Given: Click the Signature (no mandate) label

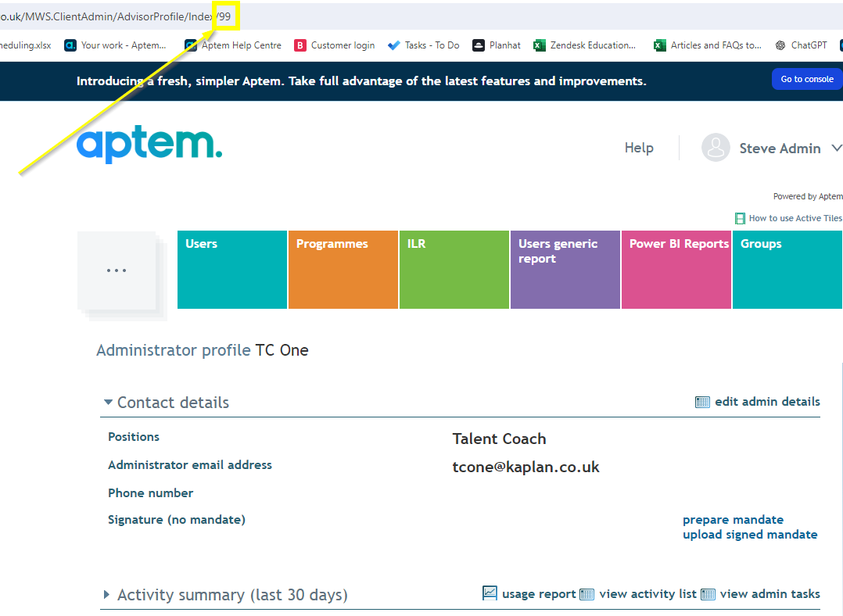Looking at the screenshot, I should tap(177, 520).
